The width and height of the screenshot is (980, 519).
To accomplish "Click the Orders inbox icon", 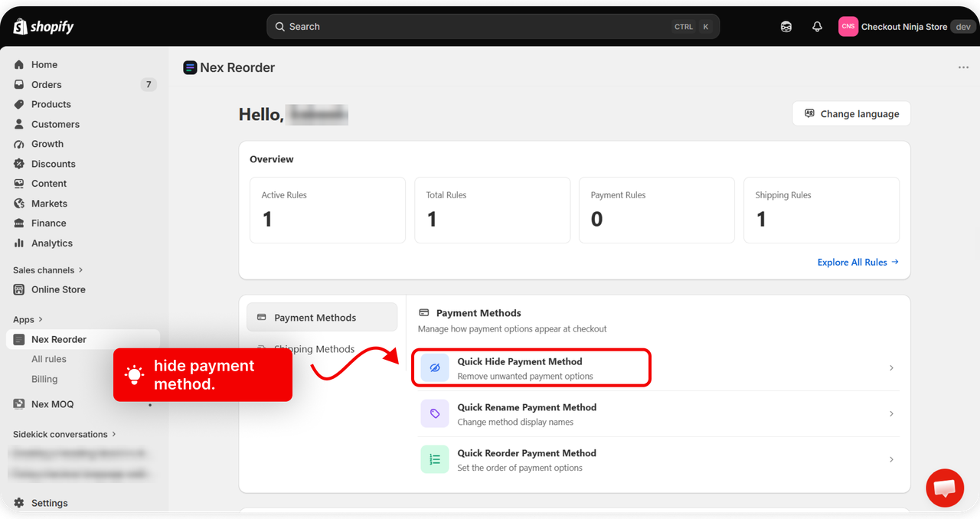I will (19, 85).
